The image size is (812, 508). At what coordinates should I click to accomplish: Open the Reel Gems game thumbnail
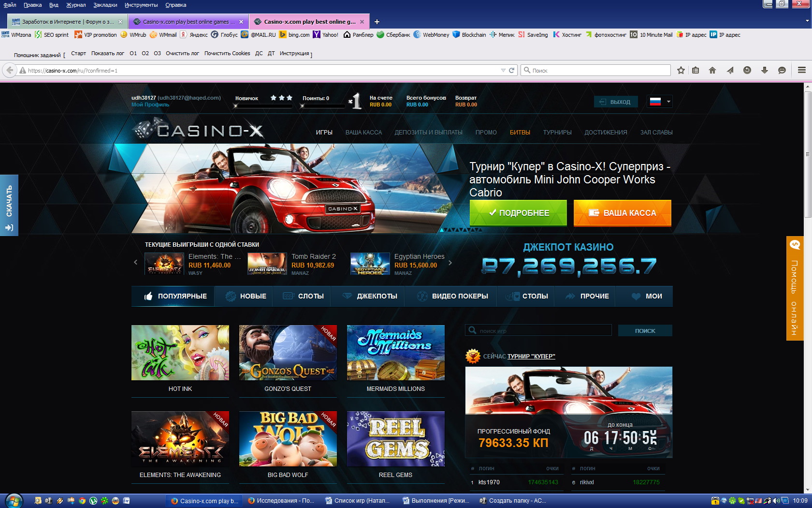pos(396,439)
